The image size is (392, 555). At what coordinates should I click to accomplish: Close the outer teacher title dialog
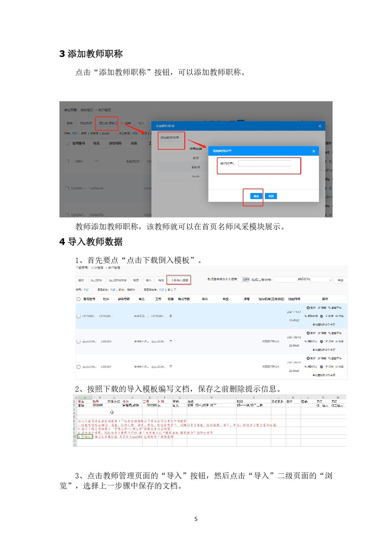[320, 126]
